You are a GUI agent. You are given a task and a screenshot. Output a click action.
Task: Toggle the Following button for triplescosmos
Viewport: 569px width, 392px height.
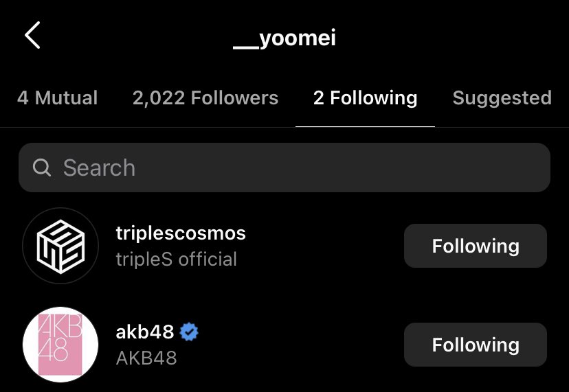point(475,246)
